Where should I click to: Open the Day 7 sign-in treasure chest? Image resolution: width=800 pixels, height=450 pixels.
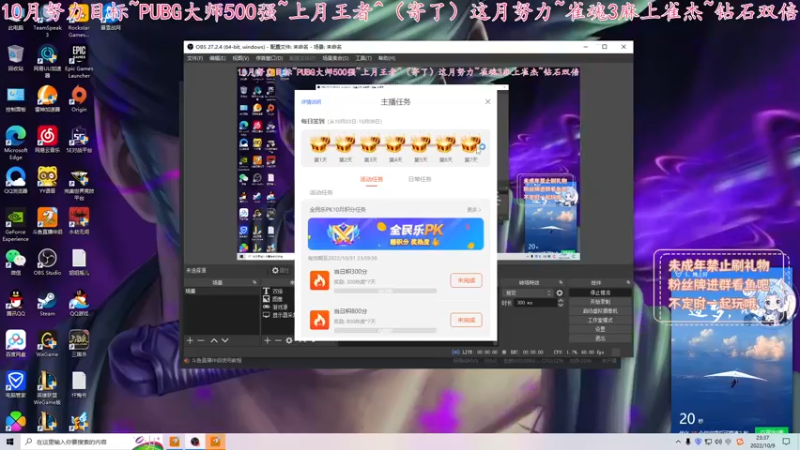click(470, 144)
